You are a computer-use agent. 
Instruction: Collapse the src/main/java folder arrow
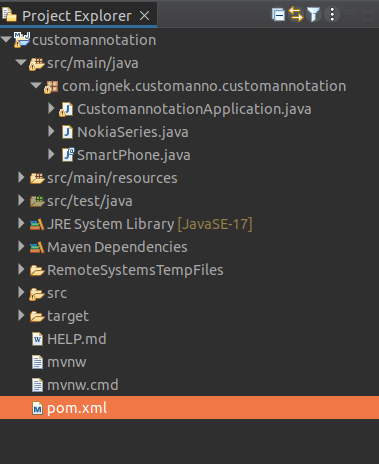click(21, 62)
